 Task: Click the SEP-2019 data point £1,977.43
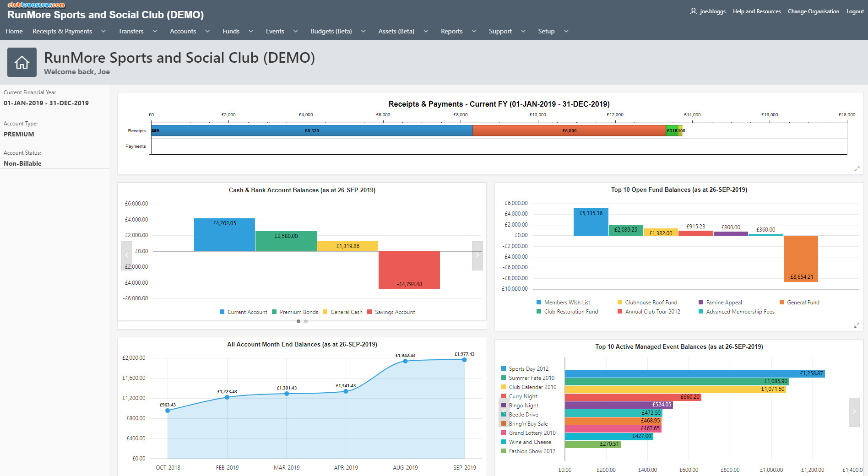click(x=464, y=360)
